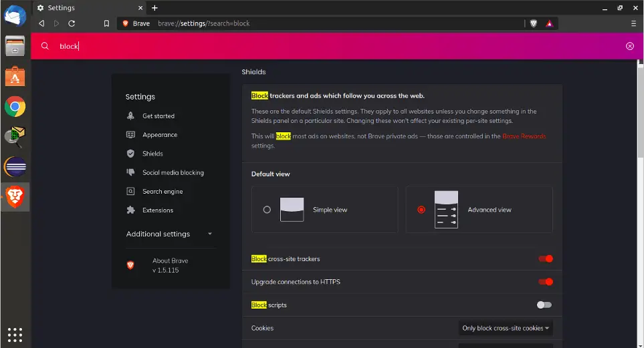Click the Get started rocket icon
The height and width of the screenshot is (348, 644).
pyautogui.click(x=130, y=116)
